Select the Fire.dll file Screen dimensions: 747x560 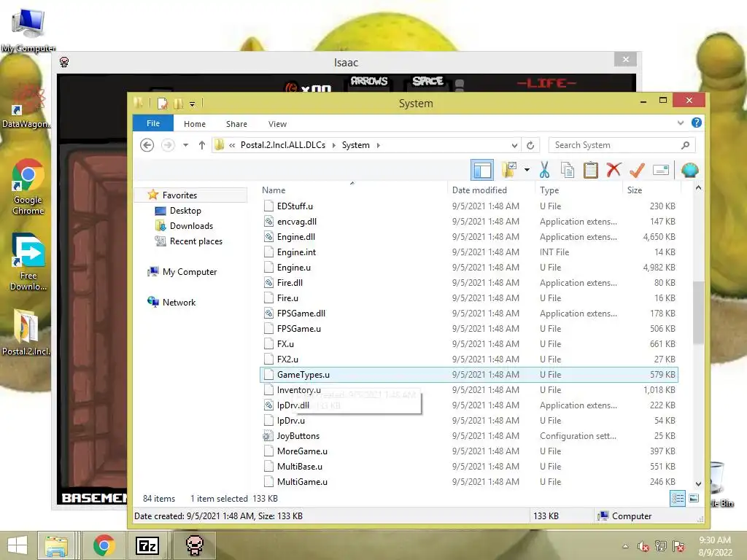[469, 282]
